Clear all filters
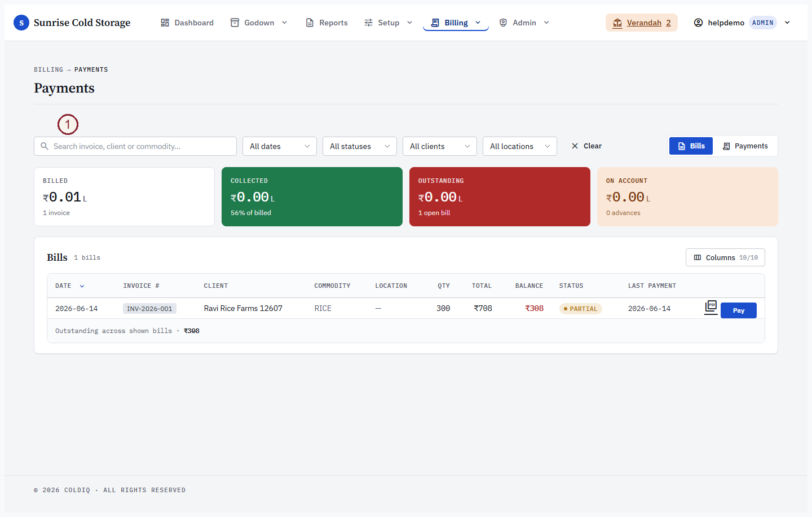812x517 pixels. tap(586, 146)
